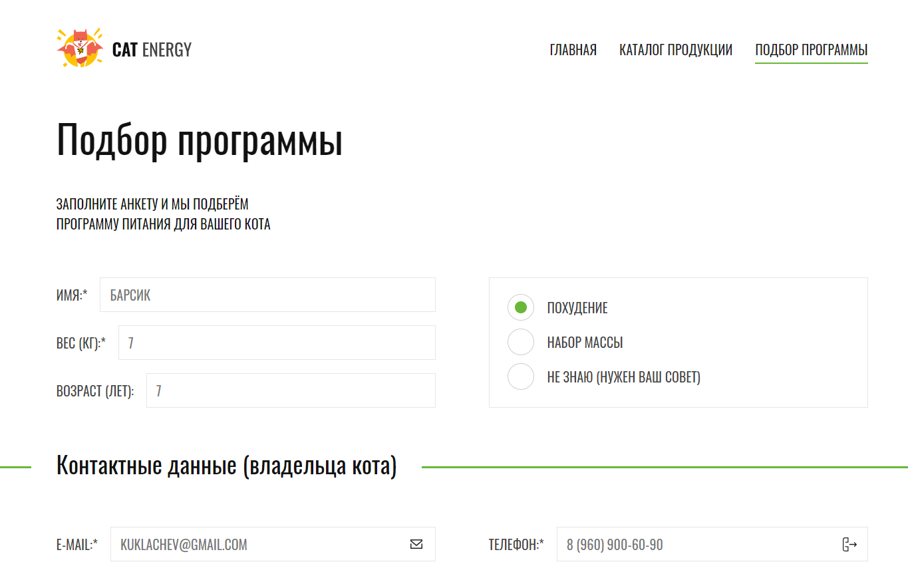Select Подбор программы in the top navigation
This screenshot has height=588, width=908.
tap(811, 50)
